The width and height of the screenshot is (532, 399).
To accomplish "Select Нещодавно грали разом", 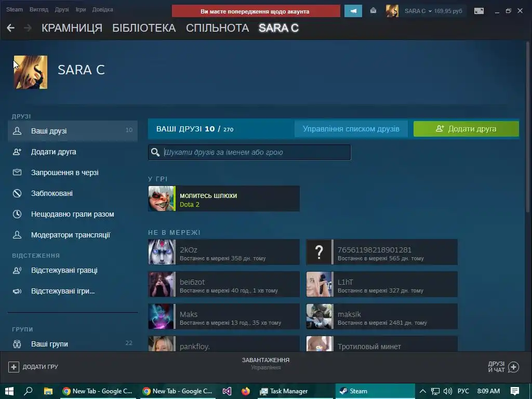I will tap(73, 214).
